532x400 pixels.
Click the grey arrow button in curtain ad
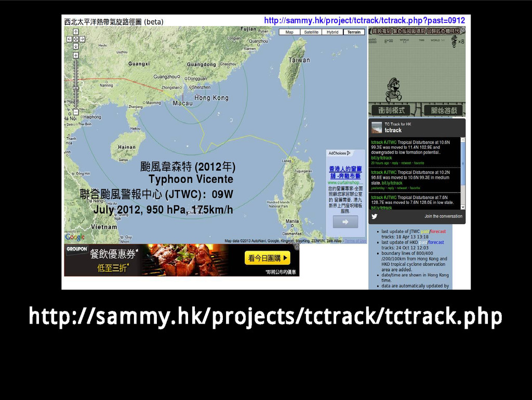point(345,222)
